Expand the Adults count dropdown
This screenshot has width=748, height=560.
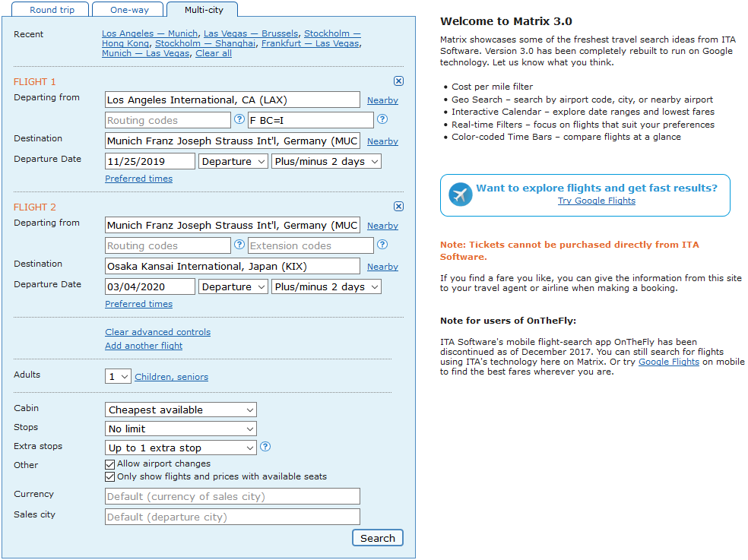point(118,376)
